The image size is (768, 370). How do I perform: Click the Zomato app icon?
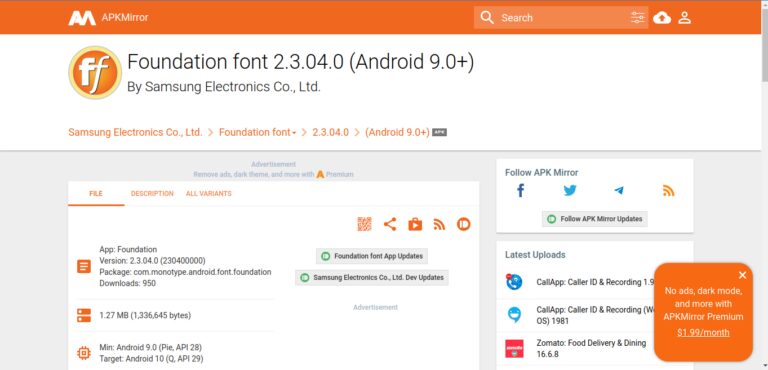[514, 348]
